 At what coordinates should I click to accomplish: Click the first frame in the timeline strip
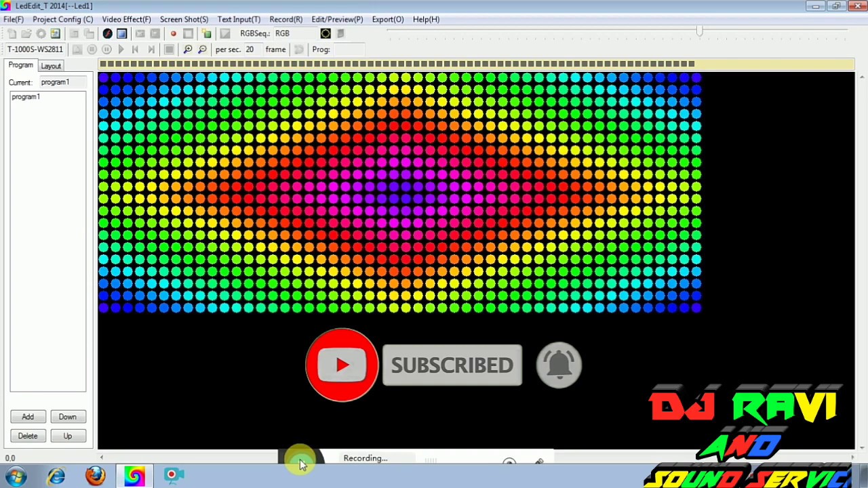[102, 64]
